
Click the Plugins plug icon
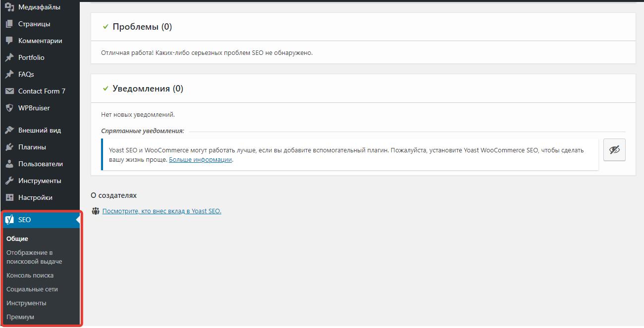tap(9, 147)
